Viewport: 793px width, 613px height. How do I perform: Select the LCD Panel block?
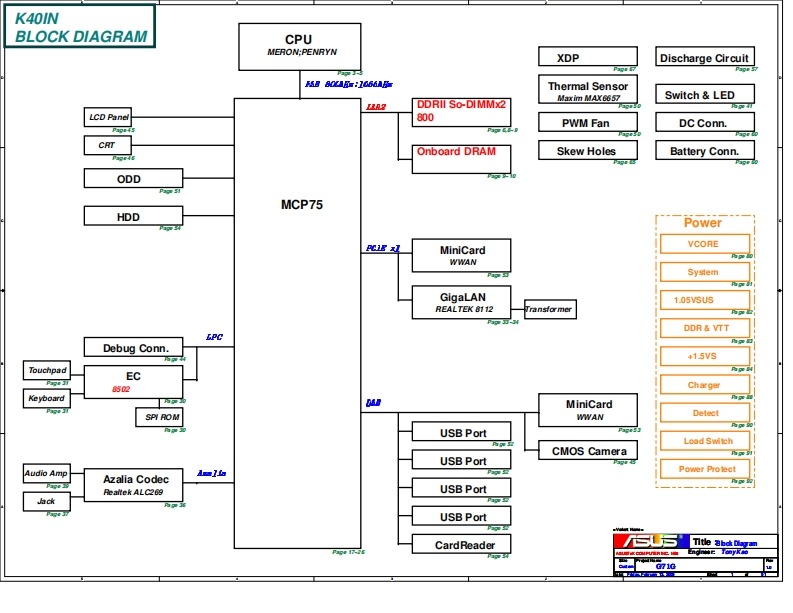[109, 117]
